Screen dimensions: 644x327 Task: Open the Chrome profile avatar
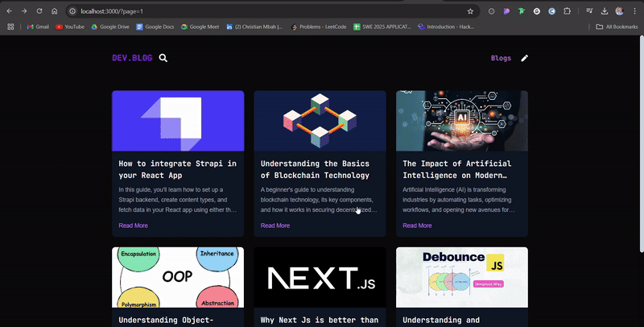[x=619, y=11]
